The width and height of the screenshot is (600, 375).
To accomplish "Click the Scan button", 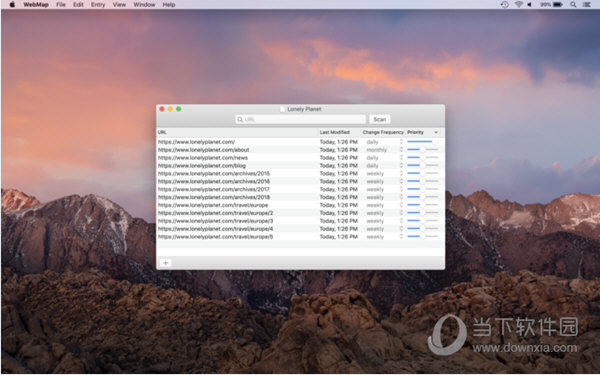I will click(x=380, y=119).
